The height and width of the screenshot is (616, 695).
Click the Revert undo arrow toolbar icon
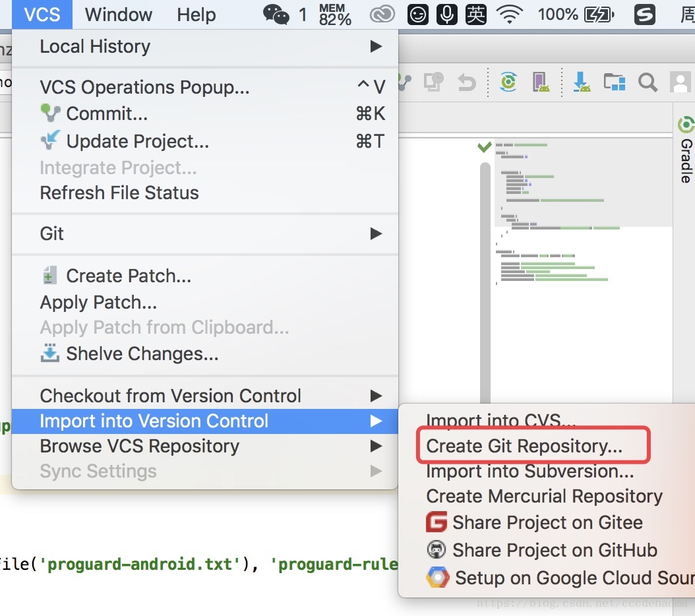[466, 82]
